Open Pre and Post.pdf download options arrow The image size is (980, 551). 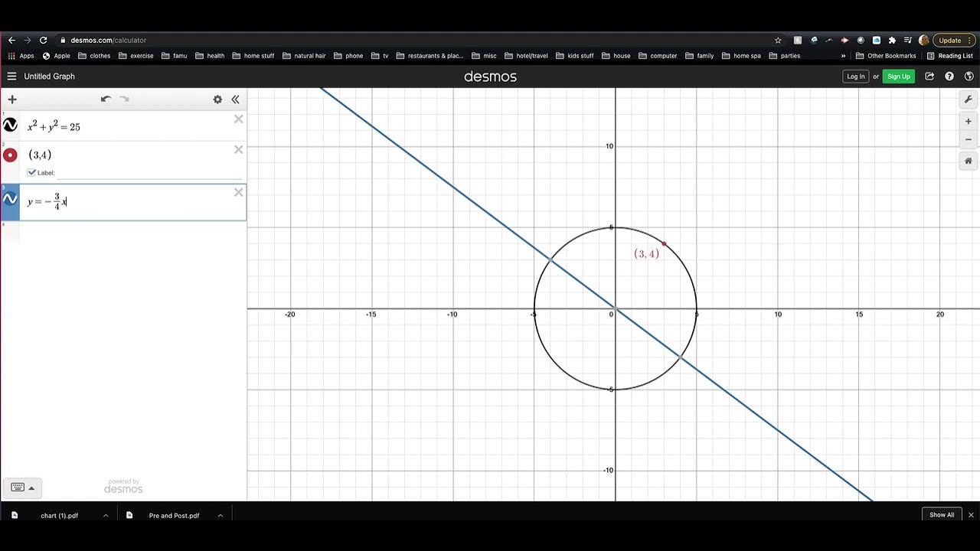pyautogui.click(x=220, y=515)
